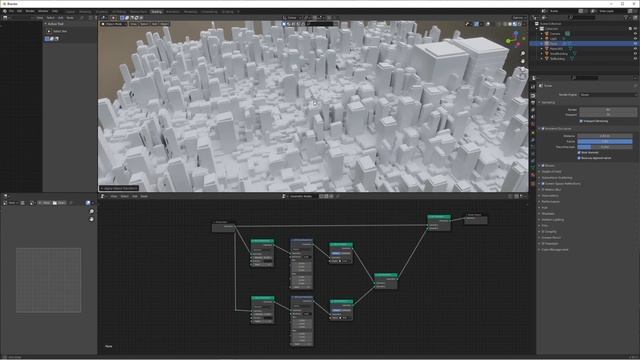Hide Plane.001 with its eye icon
Viewport: 640px width, 360px height.
pos(635,49)
